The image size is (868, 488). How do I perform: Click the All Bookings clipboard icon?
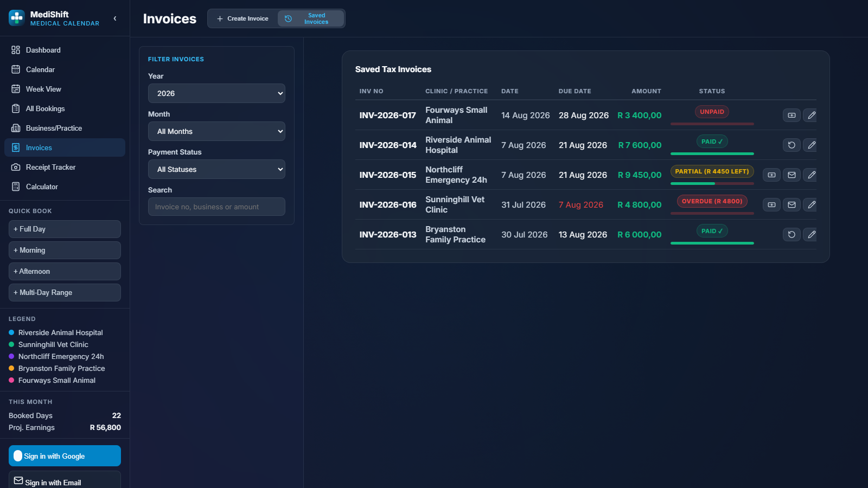point(16,108)
